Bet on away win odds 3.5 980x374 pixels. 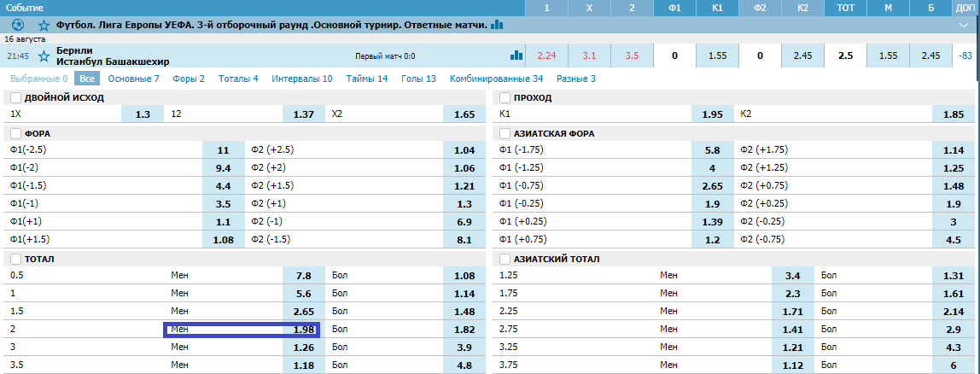coord(632,56)
